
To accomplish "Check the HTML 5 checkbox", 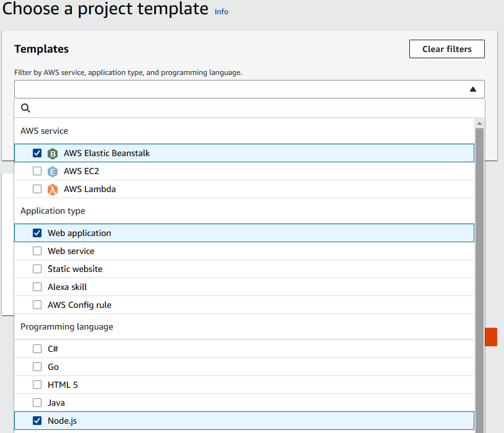I will 37,385.
